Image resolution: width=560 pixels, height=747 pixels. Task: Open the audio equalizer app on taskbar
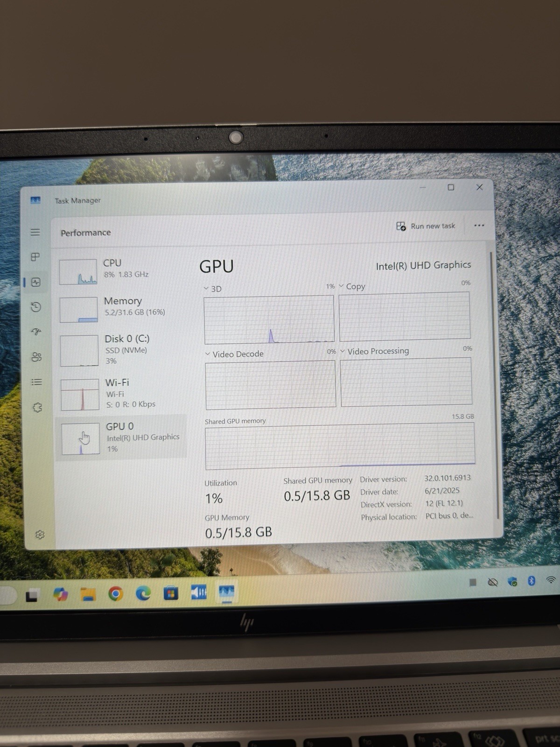click(199, 593)
